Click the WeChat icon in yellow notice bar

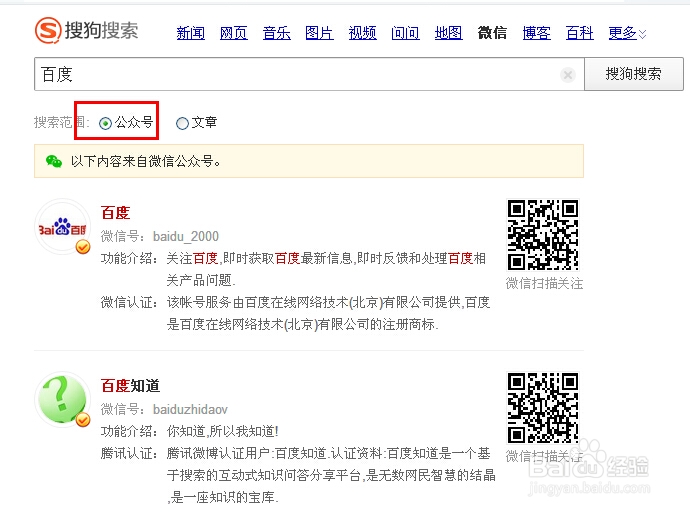coord(54,161)
